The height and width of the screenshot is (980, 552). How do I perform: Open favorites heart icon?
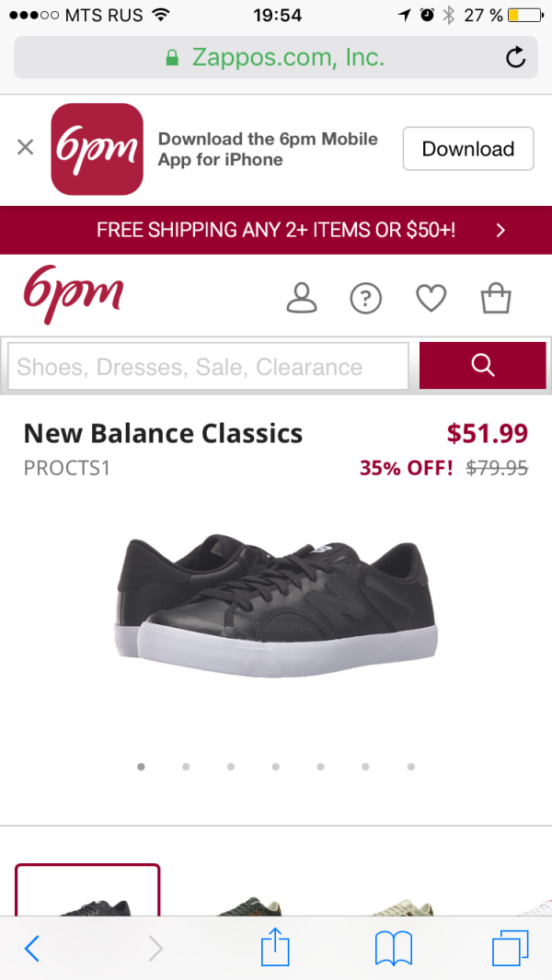point(431,298)
